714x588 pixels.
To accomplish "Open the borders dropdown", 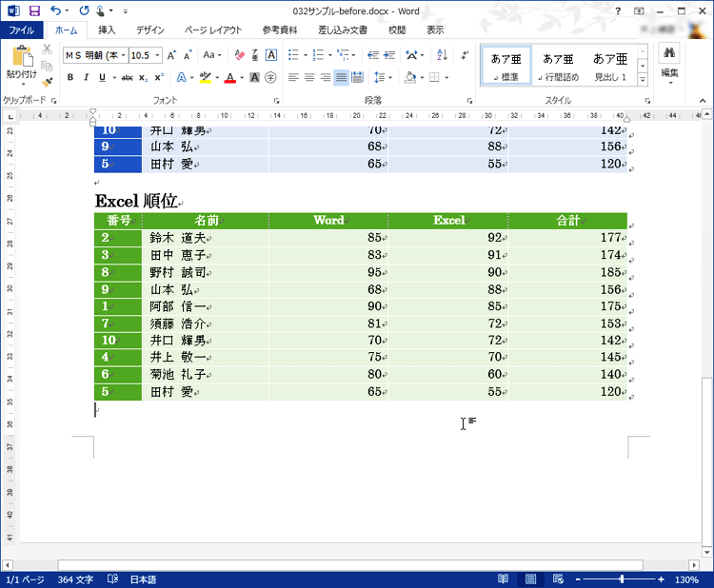I will 446,77.
